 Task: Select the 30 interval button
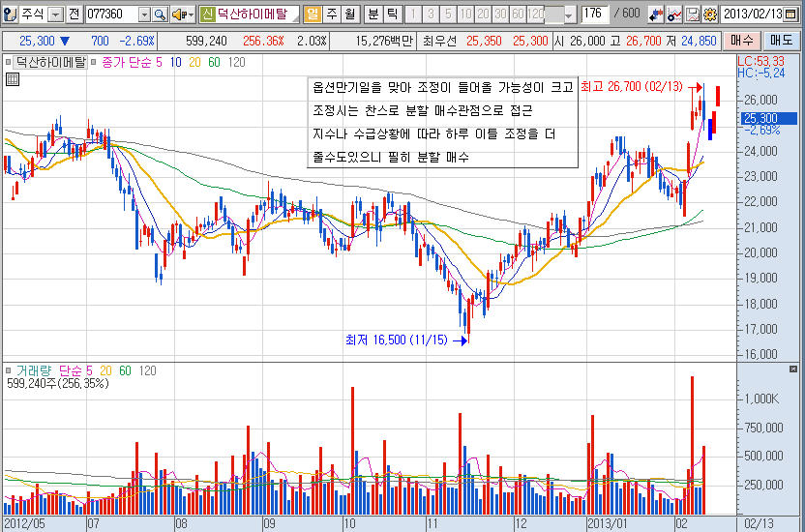click(x=500, y=15)
